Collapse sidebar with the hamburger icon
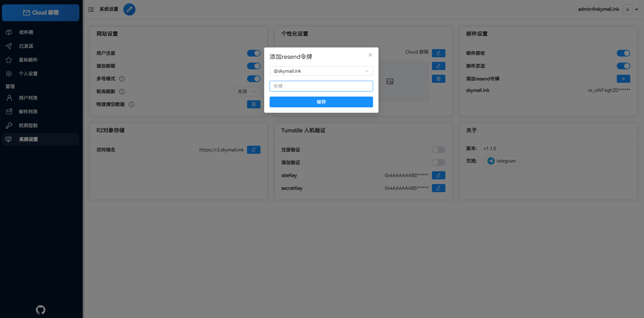Image resolution: width=644 pixels, height=318 pixels. click(91, 9)
